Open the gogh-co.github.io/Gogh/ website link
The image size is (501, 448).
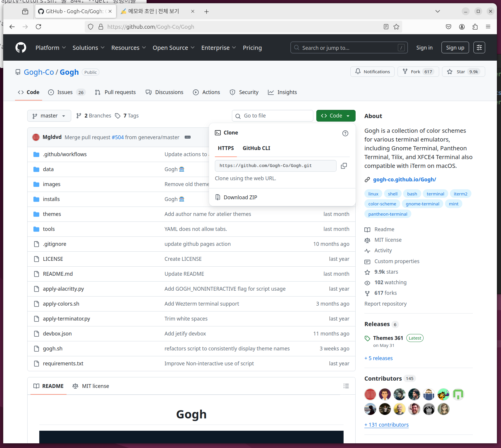click(405, 180)
